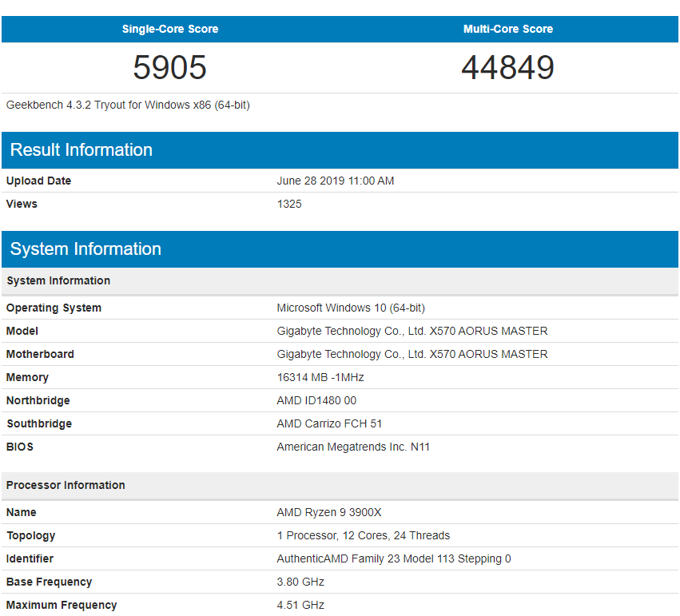680x616 pixels.
Task: Select the memory value 16314 MB -1MHz
Action: (320, 377)
